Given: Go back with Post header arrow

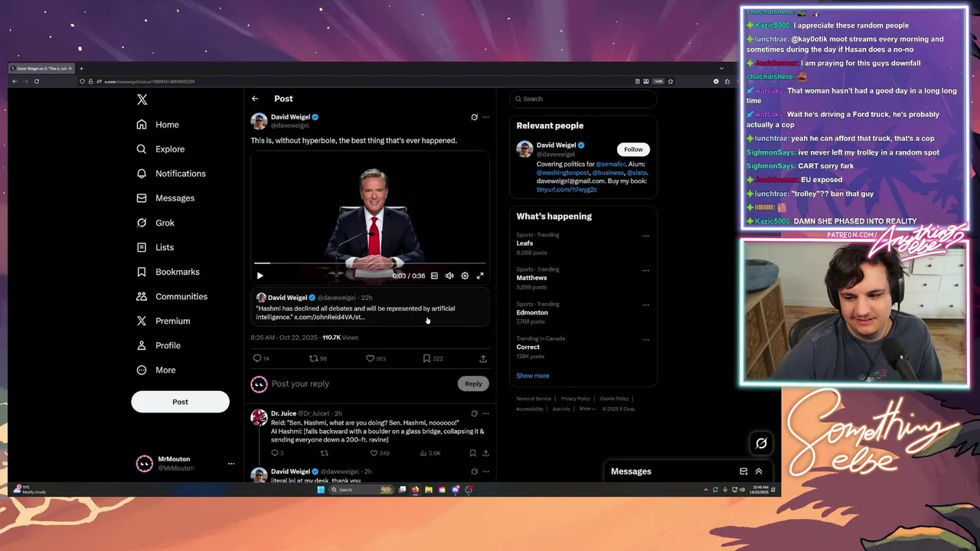Looking at the screenshot, I should pyautogui.click(x=255, y=99).
